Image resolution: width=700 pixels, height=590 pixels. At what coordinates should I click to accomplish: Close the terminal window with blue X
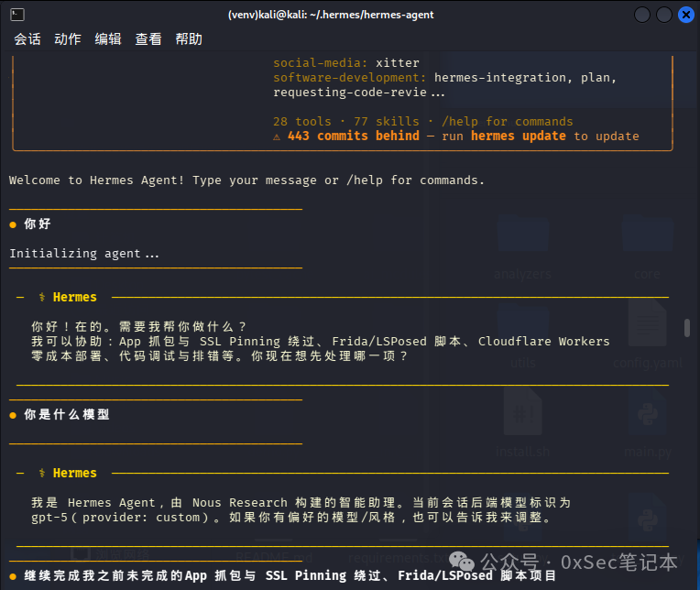click(x=685, y=15)
